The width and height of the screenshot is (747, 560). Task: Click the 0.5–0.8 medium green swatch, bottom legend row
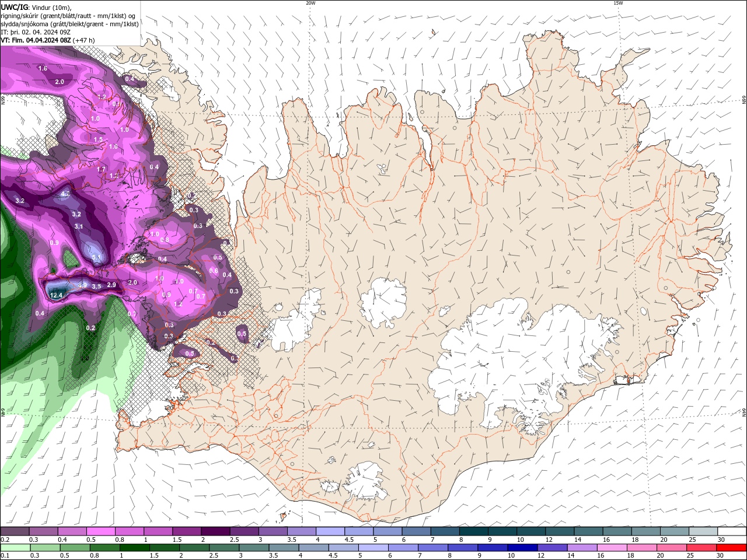click(x=75, y=548)
